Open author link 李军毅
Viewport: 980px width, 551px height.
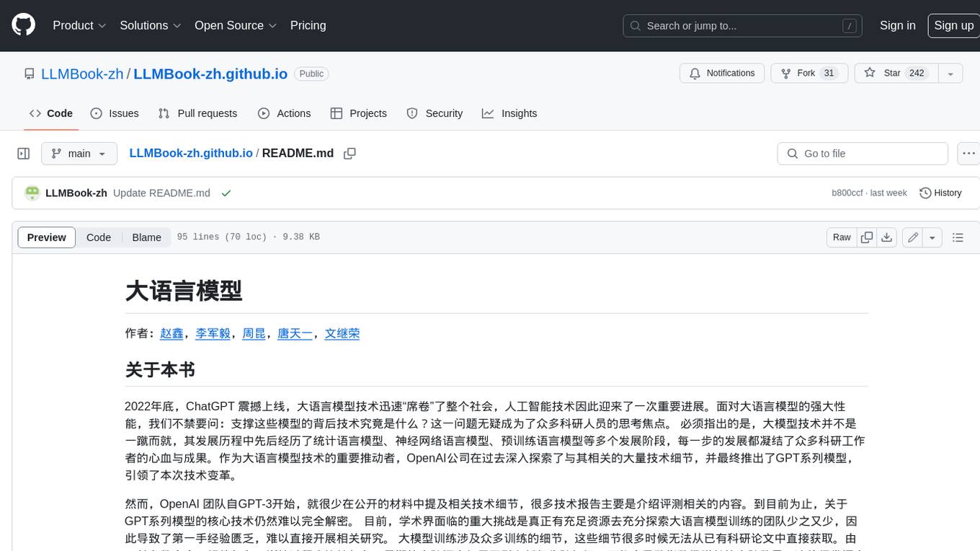click(x=214, y=333)
